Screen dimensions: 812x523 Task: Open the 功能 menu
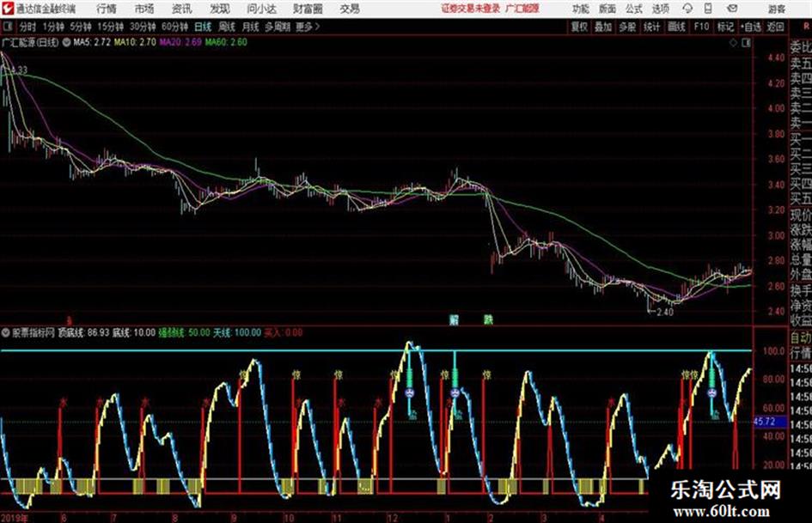[581, 9]
